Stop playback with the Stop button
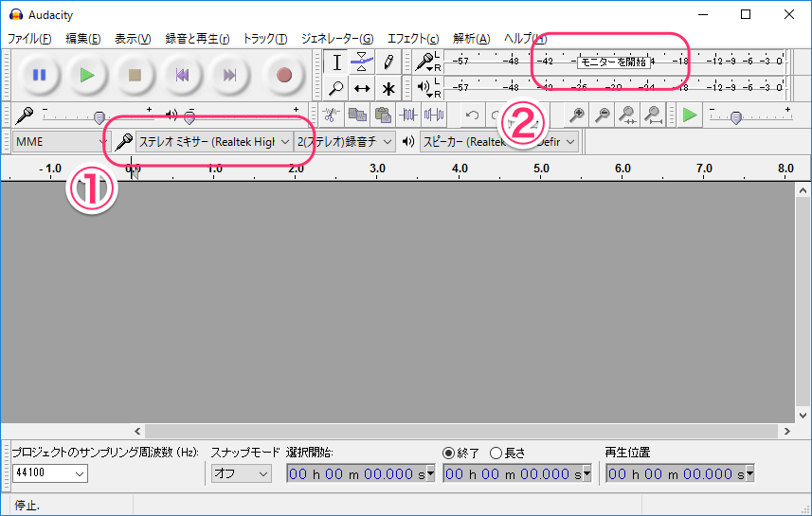812x516 pixels. coord(135,75)
